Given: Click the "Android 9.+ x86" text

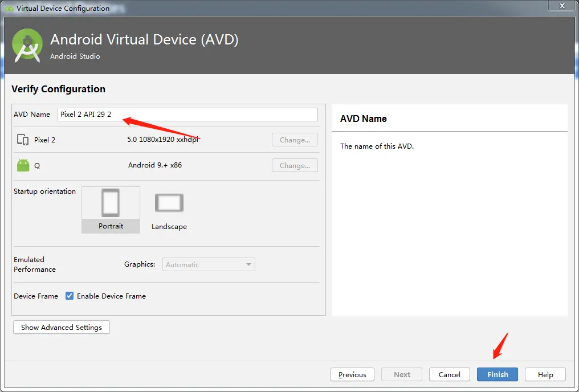Looking at the screenshot, I should pyautogui.click(x=154, y=165).
